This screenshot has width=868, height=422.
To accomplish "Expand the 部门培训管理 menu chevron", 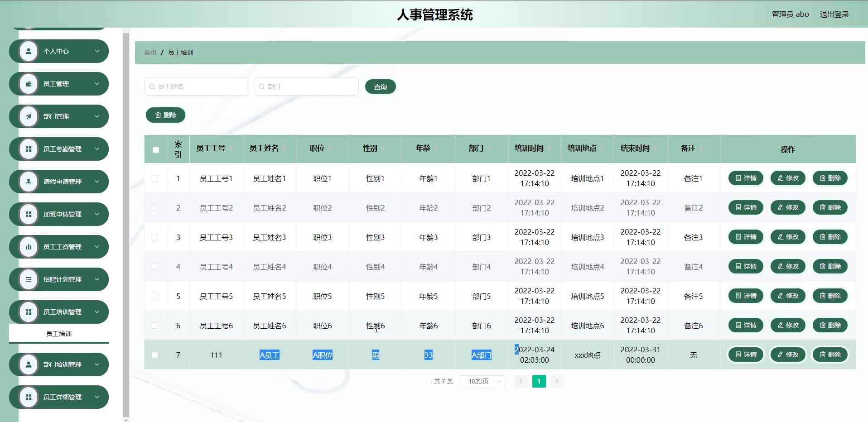I will (97, 364).
